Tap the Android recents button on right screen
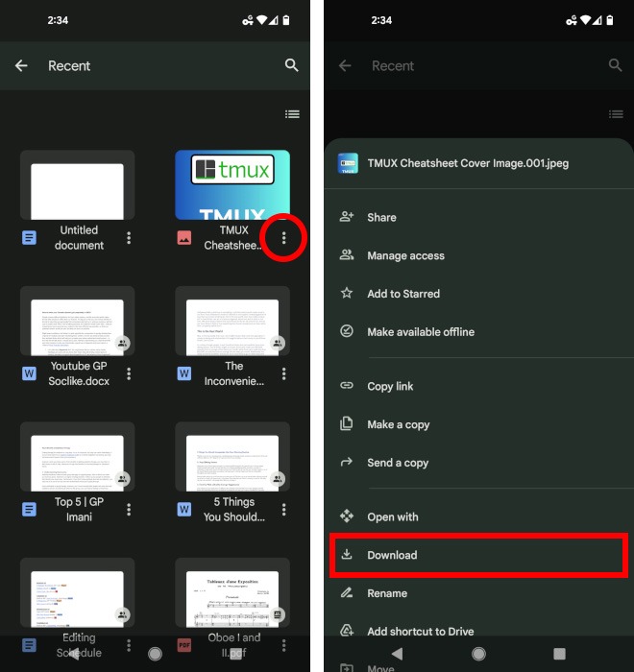The image size is (634, 672). click(559, 654)
